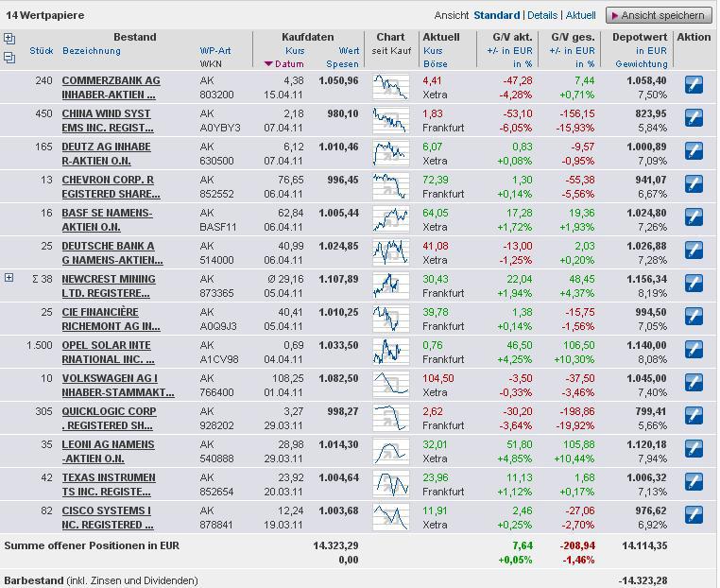720x588 pixels.
Task: Open Volkswagen AG security link
Action: (x=118, y=385)
